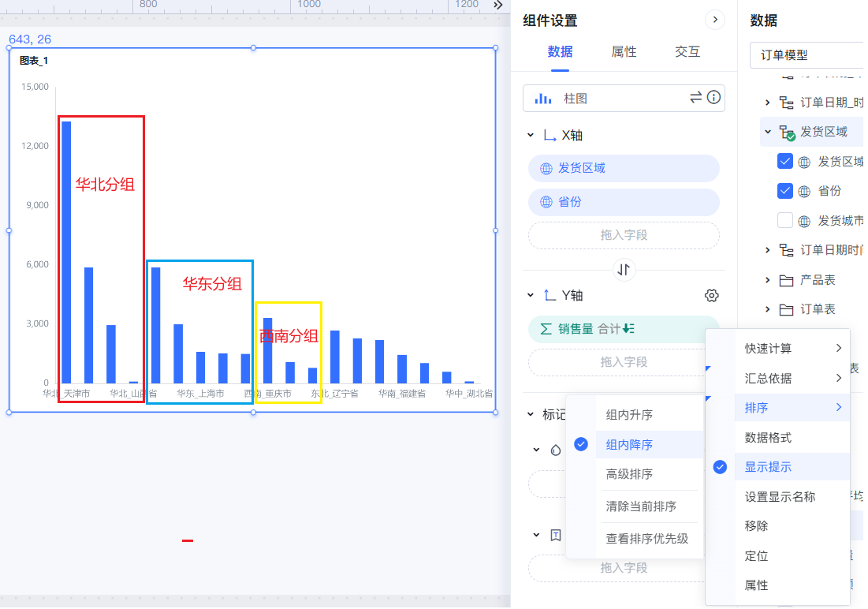The width and height of the screenshot is (868, 609).
Task: Click the switch chart type arrows icon
Action: (696, 98)
